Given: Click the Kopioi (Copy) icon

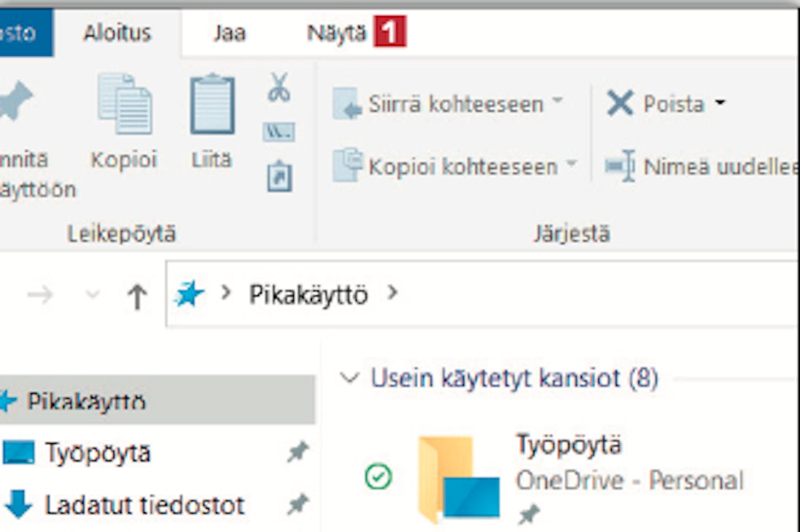Looking at the screenshot, I should point(124,105).
